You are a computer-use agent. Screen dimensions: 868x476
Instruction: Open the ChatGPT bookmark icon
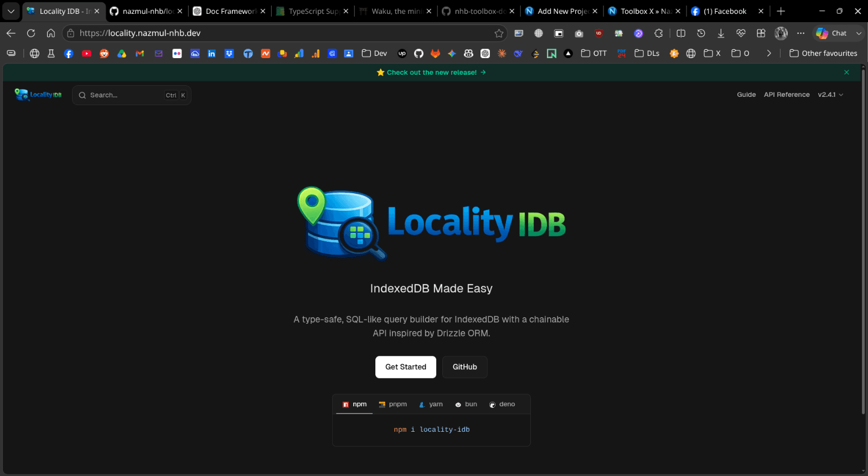(x=485, y=54)
